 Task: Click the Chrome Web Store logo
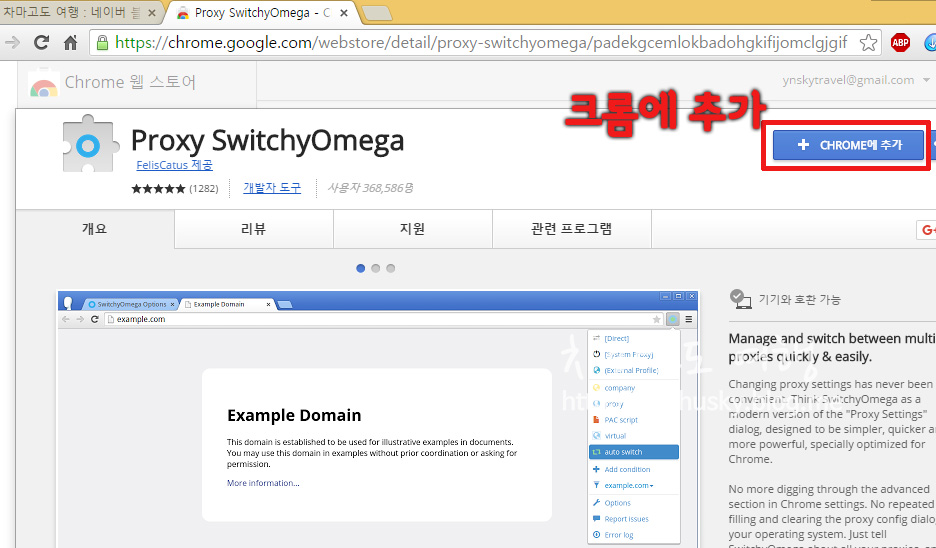click(44, 84)
